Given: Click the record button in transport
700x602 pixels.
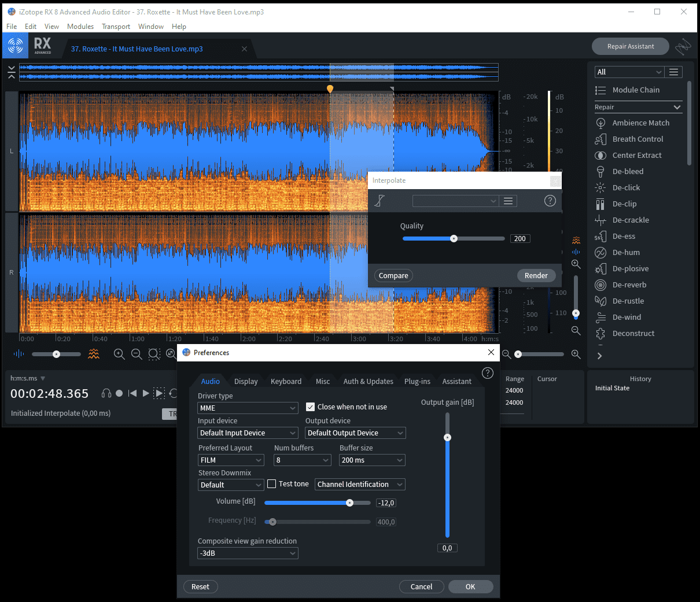Looking at the screenshot, I should click(119, 393).
